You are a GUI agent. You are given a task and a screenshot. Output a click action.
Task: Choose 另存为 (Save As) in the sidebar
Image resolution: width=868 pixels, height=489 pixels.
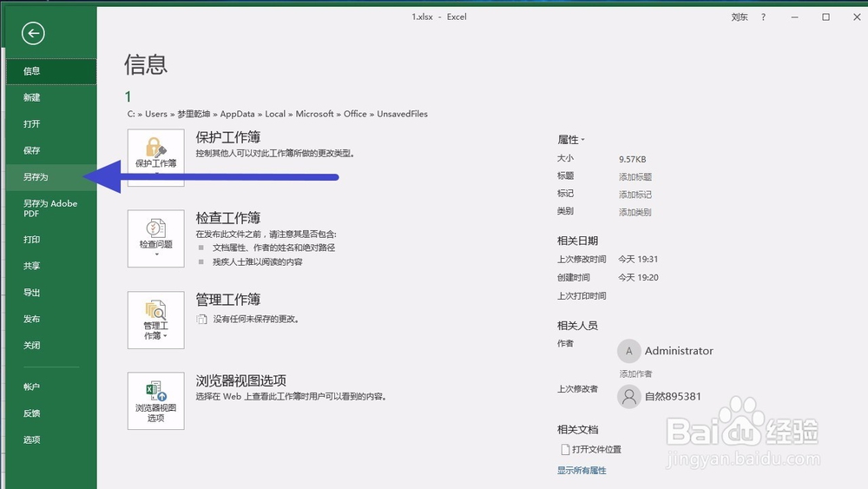tap(51, 177)
